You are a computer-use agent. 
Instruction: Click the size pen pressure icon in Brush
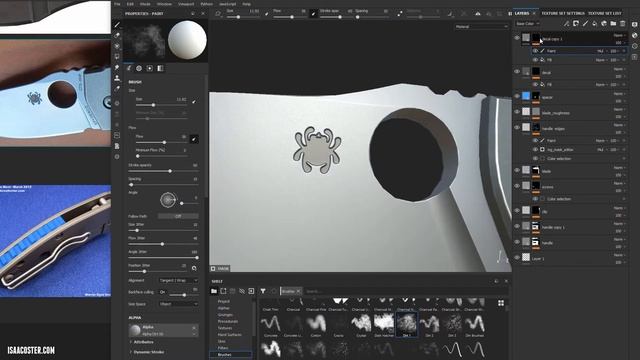(194, 101)
